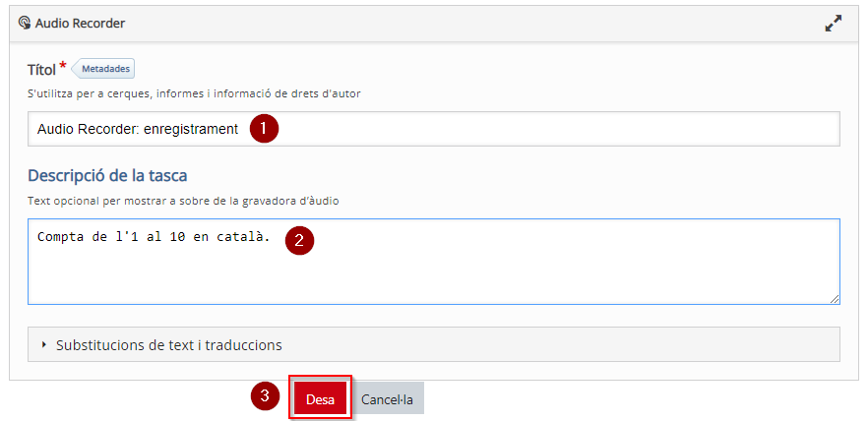The height and width of the screenshot is (421, 868).
Task: Open the Metadades tag button
Action: tap(103, 69)
